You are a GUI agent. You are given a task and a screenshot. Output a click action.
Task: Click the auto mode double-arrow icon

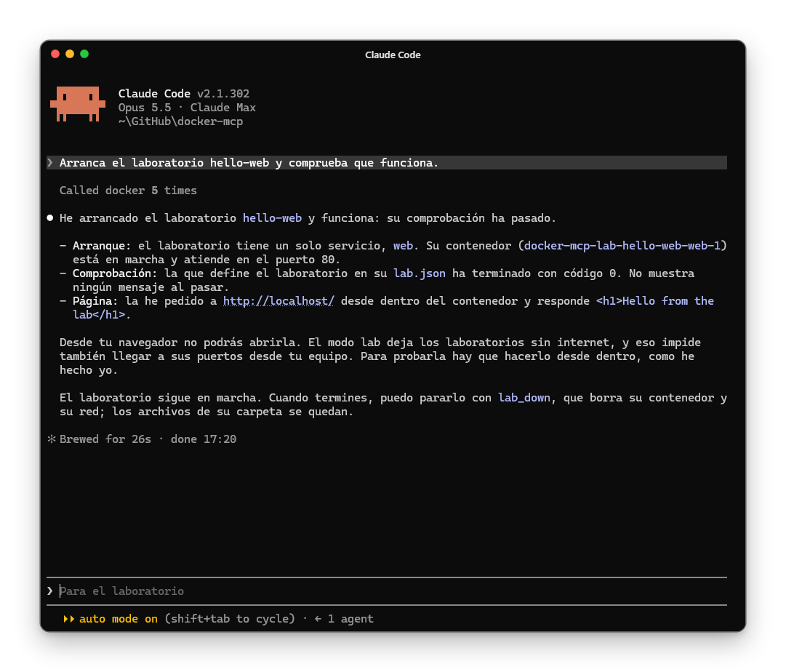(x=68, y=619)
